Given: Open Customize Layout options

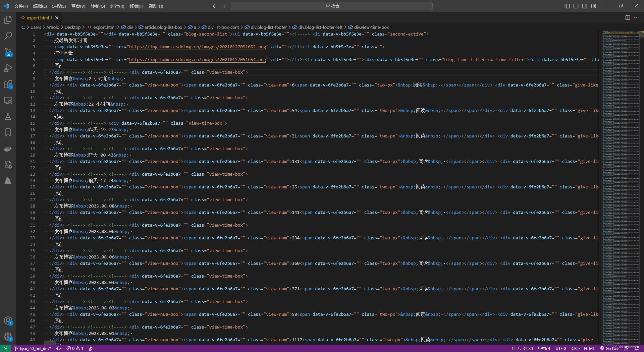Looking at the screenshot, I should pos(593,6).
